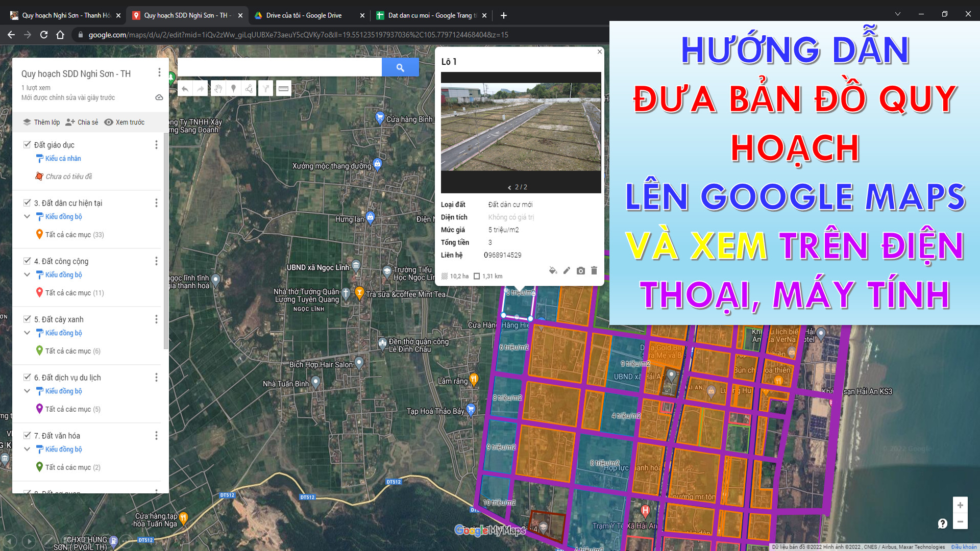Screen dimensions: 980x551
Task: Collapse the 6. Đất dịch vụ du lịch chevron
Action: coord(27,391)
